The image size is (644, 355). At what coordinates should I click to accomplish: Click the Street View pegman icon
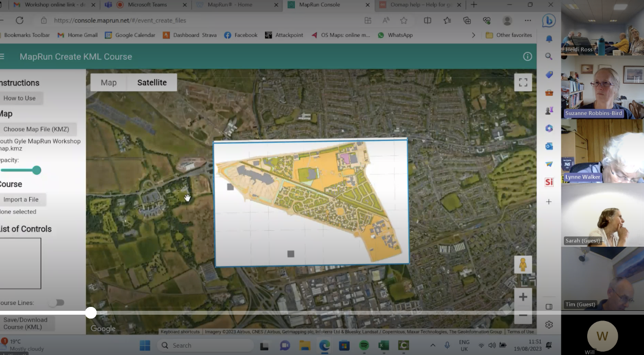coord(523,265)
